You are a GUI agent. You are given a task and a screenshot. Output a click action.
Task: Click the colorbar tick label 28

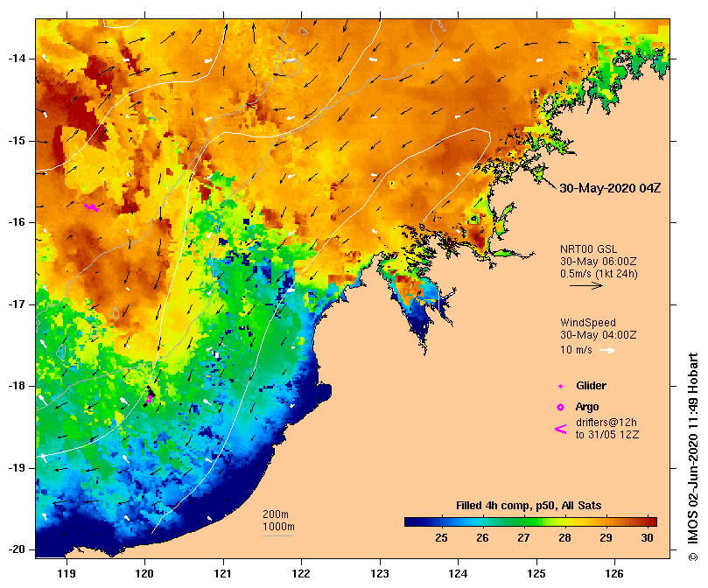[x=564, y=538]
